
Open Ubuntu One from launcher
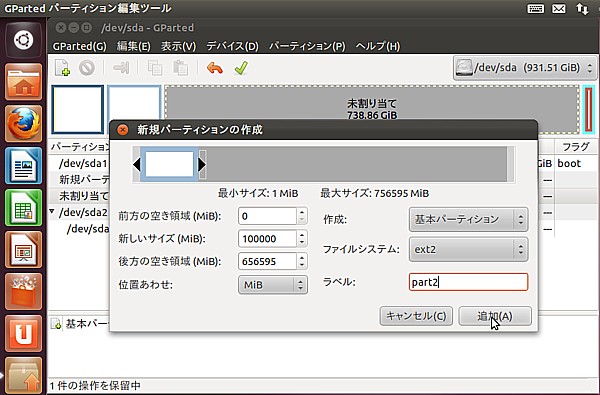[x=24, y=333]
